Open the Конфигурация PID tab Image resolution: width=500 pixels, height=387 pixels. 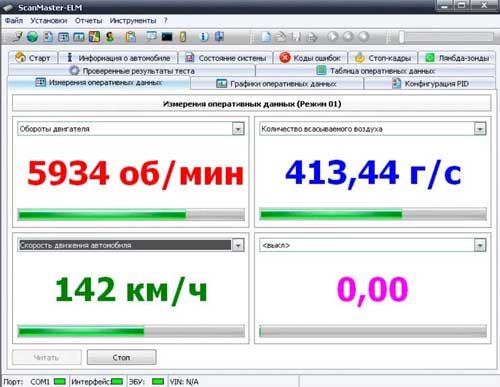[430, 83]
